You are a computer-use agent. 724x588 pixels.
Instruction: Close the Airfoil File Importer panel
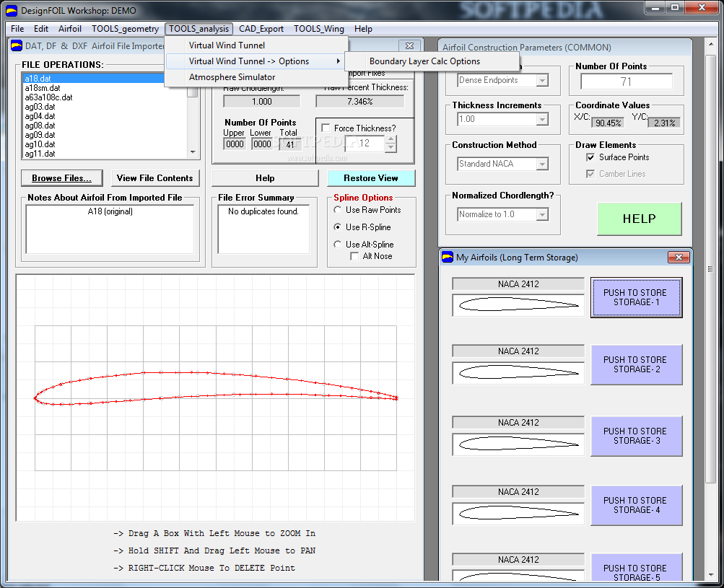(409, 45)
